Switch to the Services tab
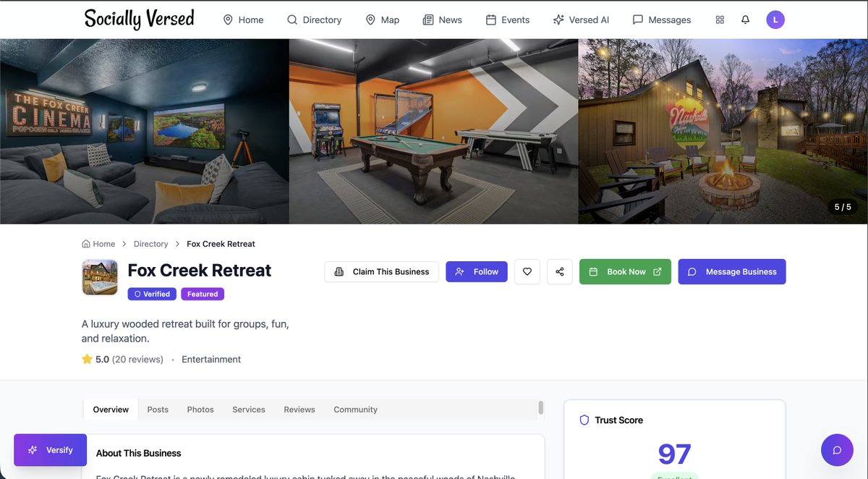Image resolution: width=868 pixels, height=479 pixels. point(249,410)
